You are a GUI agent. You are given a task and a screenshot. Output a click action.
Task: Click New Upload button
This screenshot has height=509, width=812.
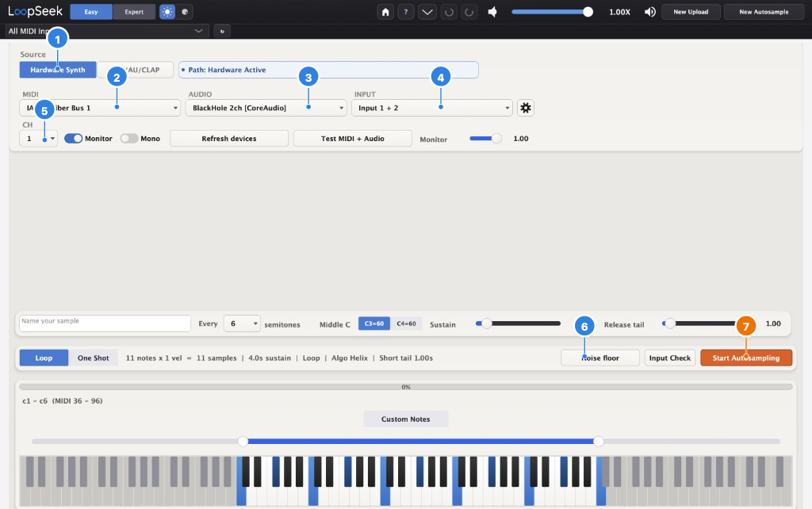[691, 12]
